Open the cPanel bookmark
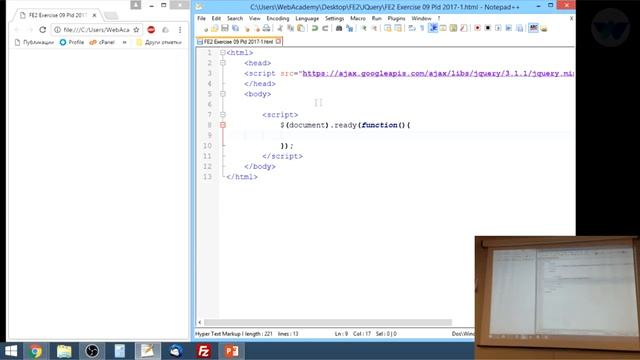Screen dimensions: 640x360 click(x=102, y=42)
